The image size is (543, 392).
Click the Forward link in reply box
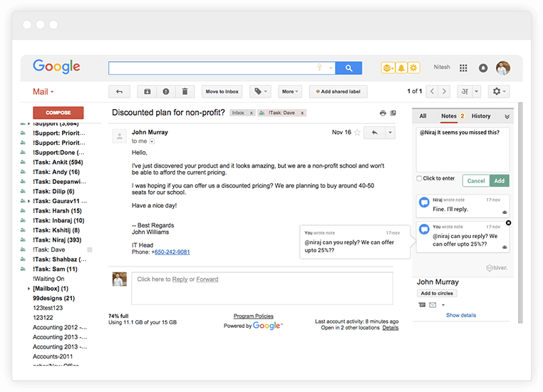pyautogui.click(x=207, y=279)
